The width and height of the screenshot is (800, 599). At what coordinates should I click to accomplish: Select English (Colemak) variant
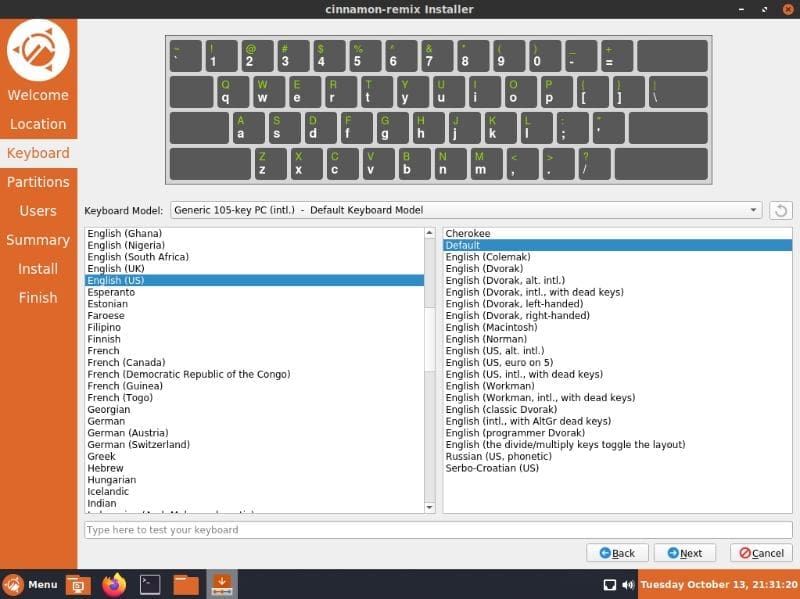617,257
